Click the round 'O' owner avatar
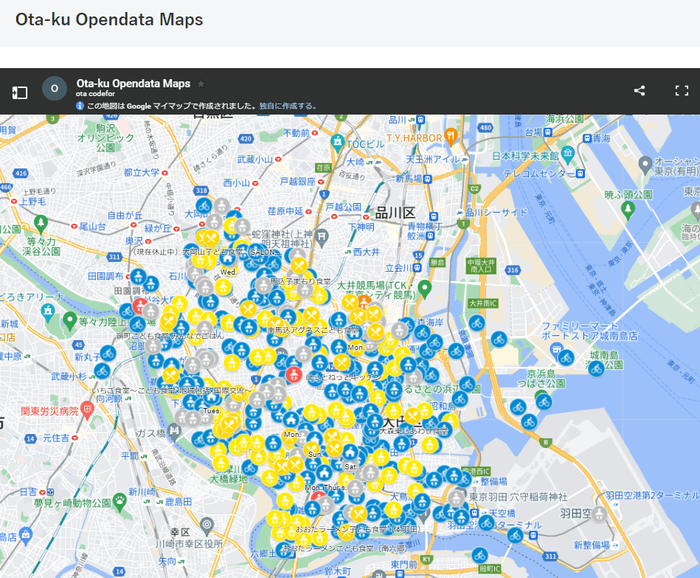The image size is (700, 578). pos(54,89)
